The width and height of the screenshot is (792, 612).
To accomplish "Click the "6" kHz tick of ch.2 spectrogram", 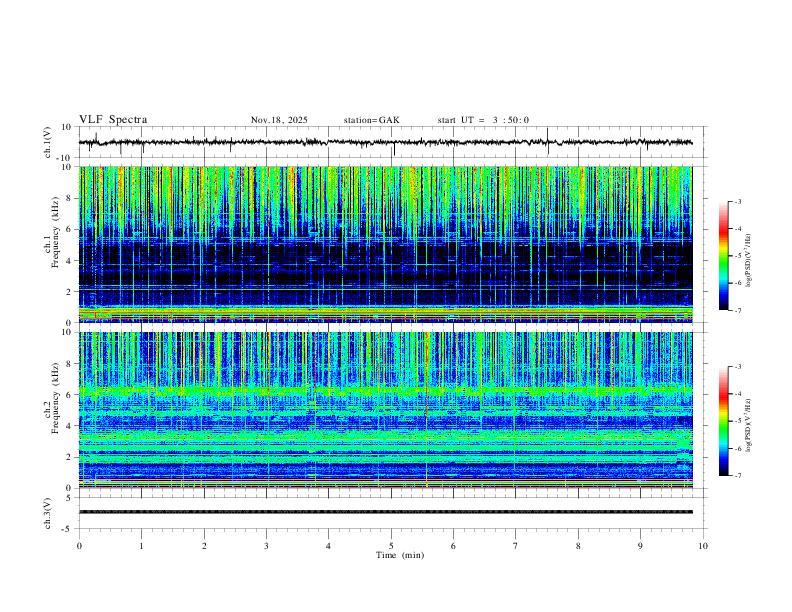I will [69, 394].
